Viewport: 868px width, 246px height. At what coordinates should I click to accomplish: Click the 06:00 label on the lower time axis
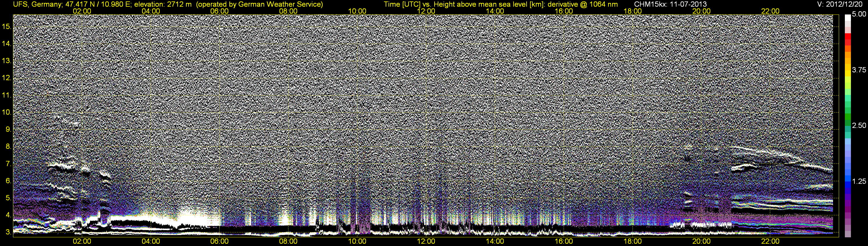[x=219, y=241]
